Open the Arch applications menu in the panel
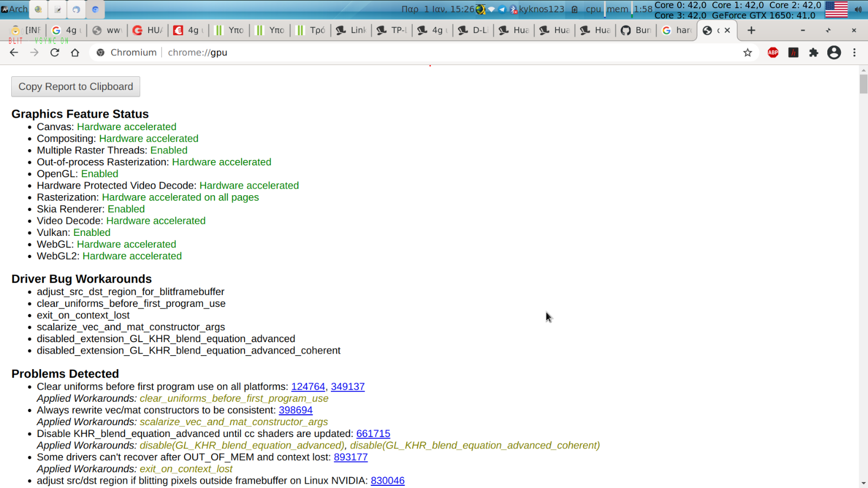The image size is (868, 488). click(14, 9)
